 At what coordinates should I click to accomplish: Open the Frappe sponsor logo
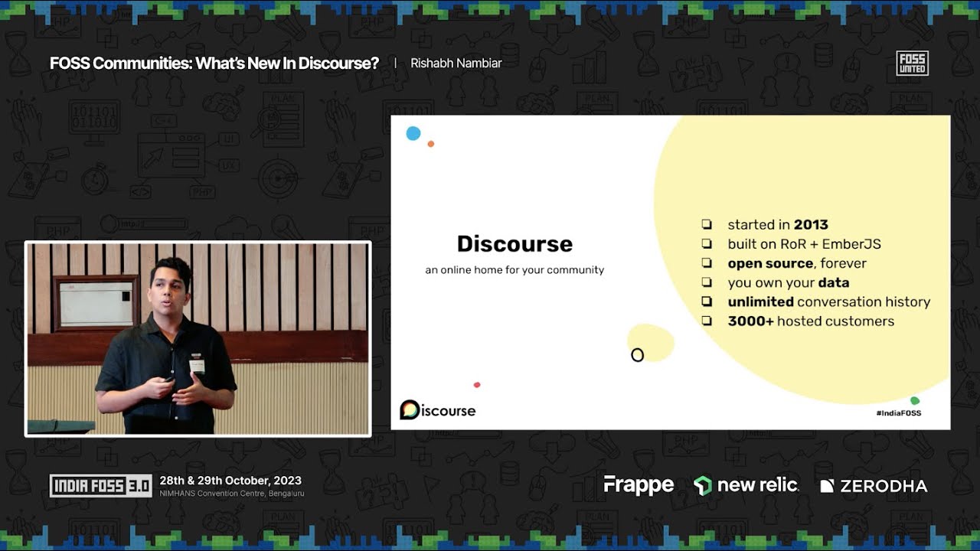tap(639, 485)
